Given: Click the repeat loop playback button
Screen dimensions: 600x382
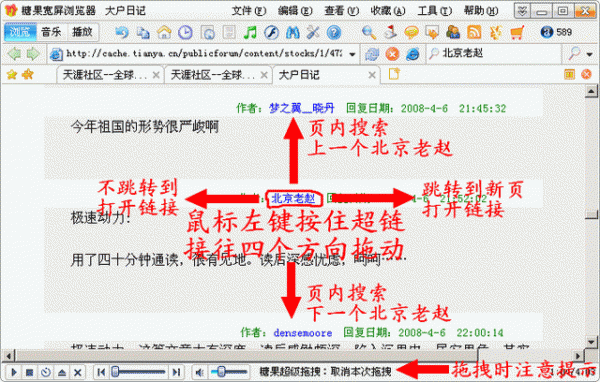Looking at the screenshot, I should 46,372.
